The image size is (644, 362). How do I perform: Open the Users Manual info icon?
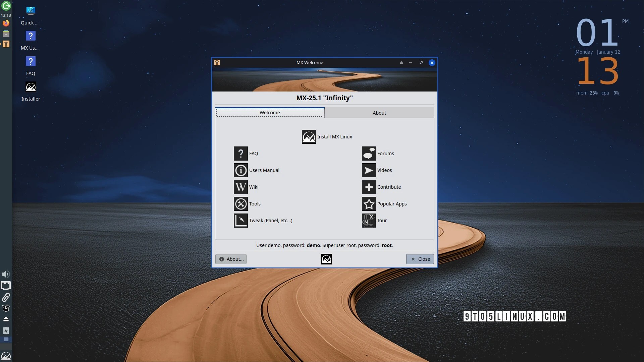pos(240,170)
